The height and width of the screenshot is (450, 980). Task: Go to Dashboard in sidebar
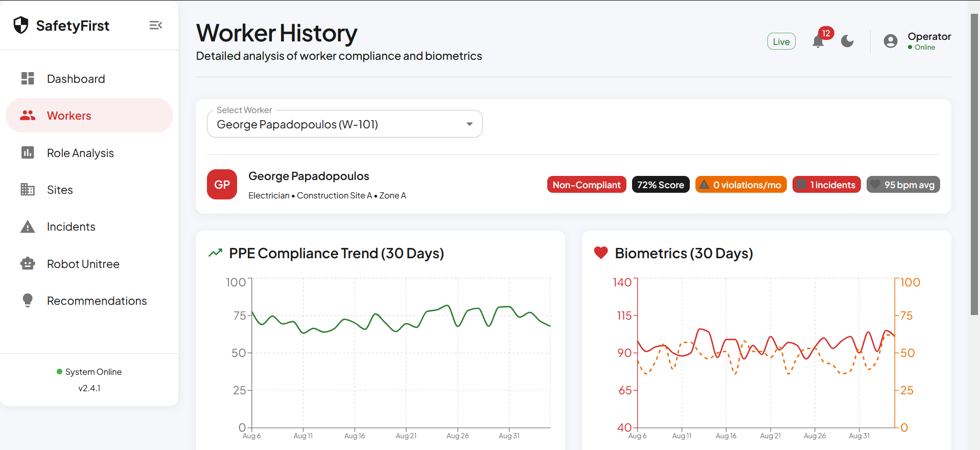89,79
